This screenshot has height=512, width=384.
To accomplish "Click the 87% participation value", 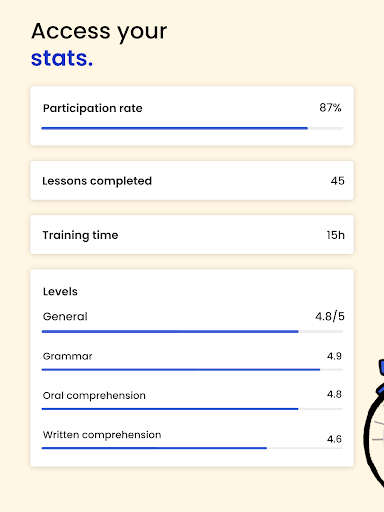I will pyautogui.click(x=330, y=108).
